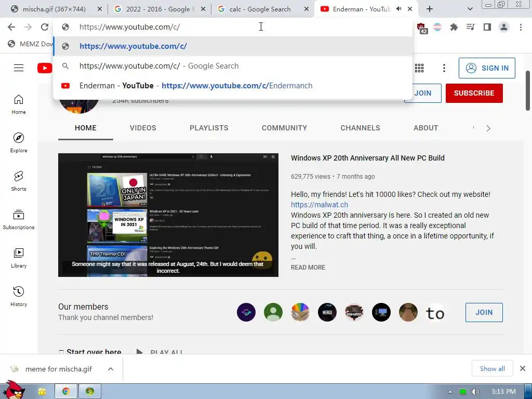Close the Enderman YouTube tab
The height and width of the screenshot is (399, 532).
point(410,9)
